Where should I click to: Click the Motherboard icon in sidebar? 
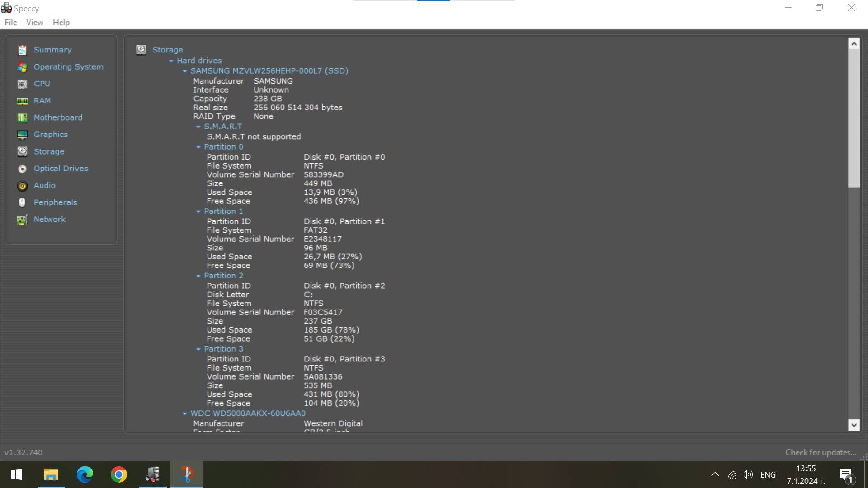click(x=22, y=118)
